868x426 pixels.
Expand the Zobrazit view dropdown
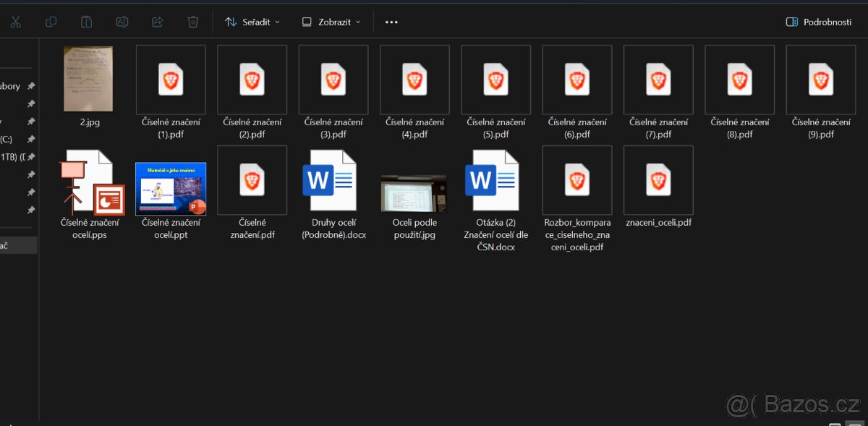pos(331,22)
